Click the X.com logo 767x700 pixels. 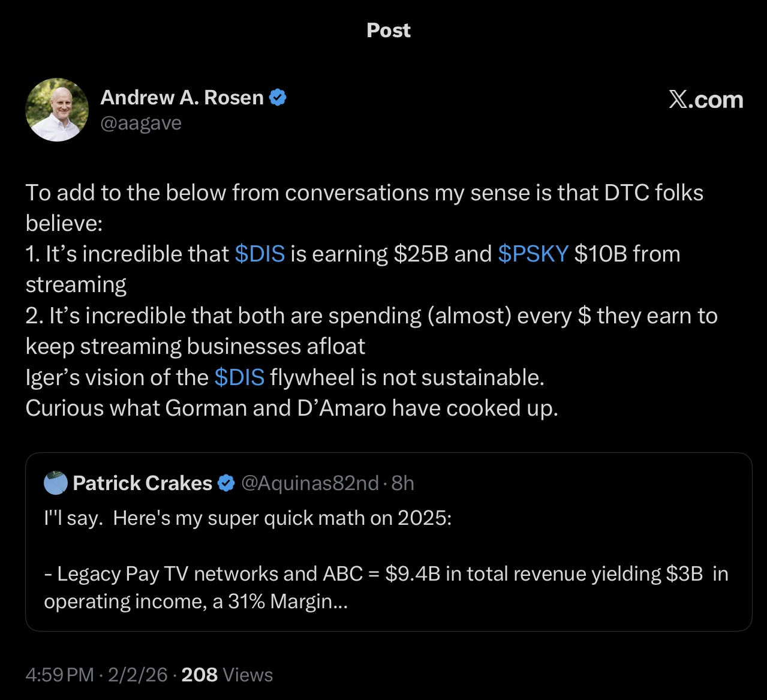click(706, 100)
